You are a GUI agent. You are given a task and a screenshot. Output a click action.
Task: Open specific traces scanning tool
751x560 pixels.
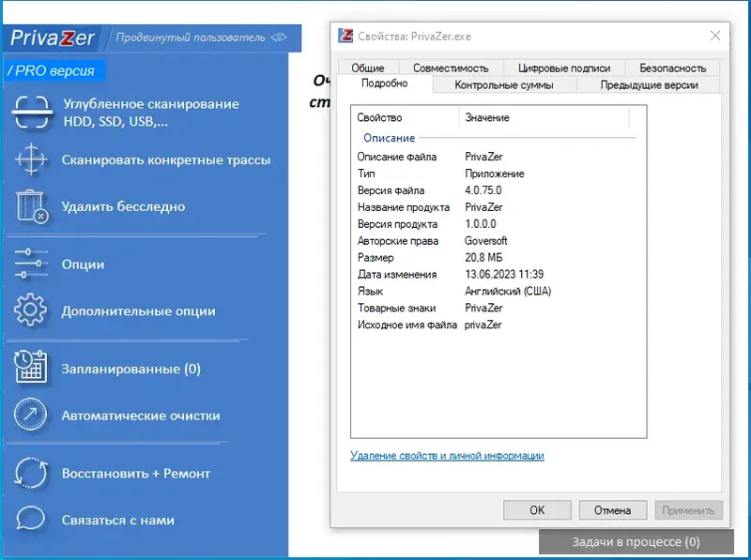point(33,161)
